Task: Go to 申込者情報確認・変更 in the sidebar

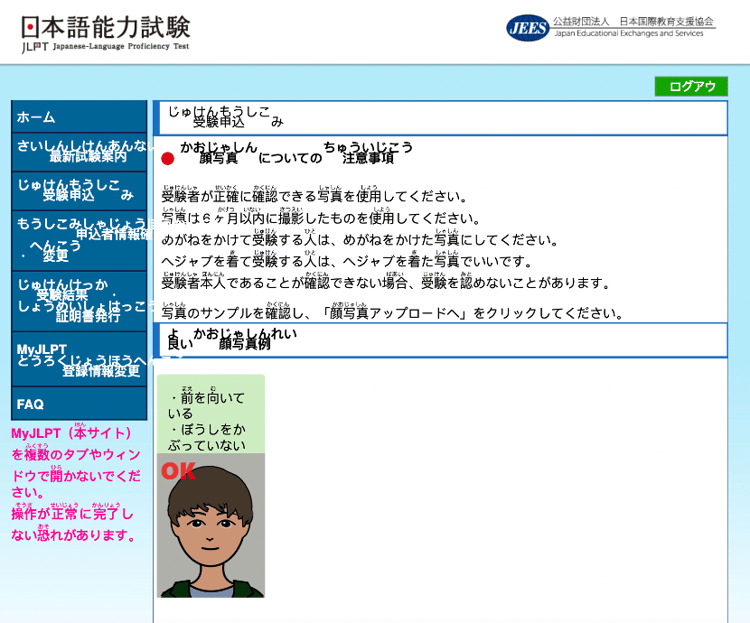Action: click(x=79, y=239)
